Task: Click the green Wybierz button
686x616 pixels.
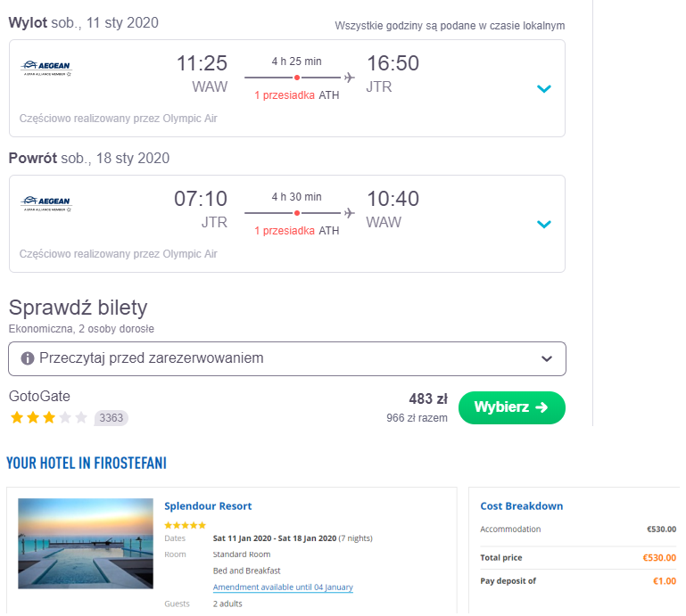Action: click(x=512, y=408)
